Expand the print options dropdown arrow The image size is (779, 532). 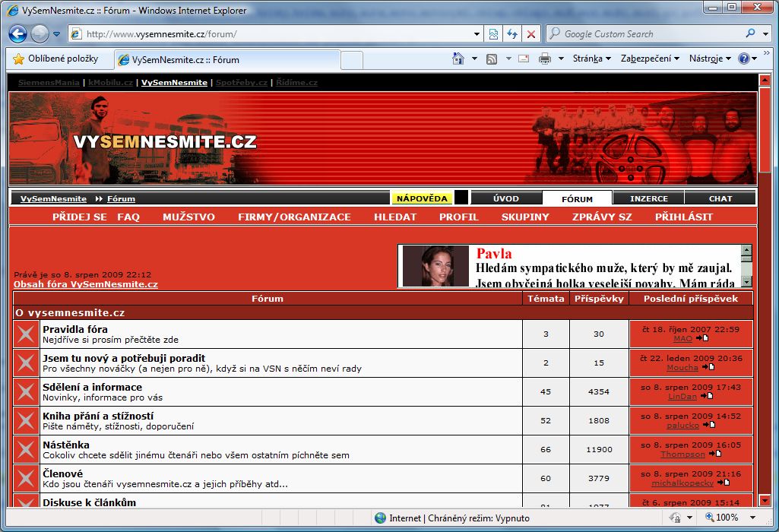coord(561,59)
